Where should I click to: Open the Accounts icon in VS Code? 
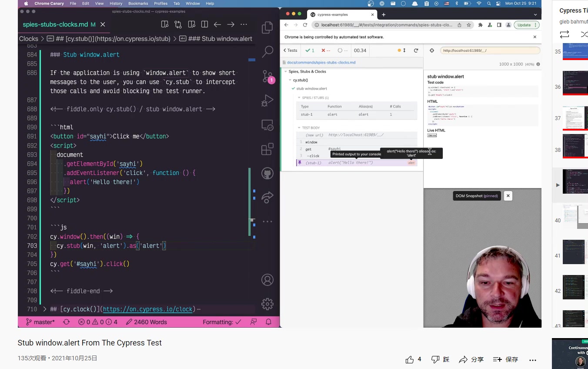point(267,279)
